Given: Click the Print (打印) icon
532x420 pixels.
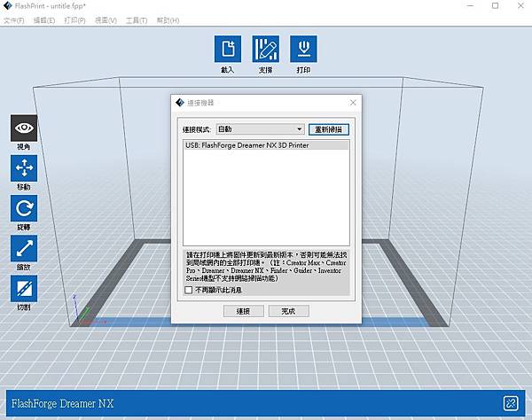Looking at the screenshot, I should (303, 49).
